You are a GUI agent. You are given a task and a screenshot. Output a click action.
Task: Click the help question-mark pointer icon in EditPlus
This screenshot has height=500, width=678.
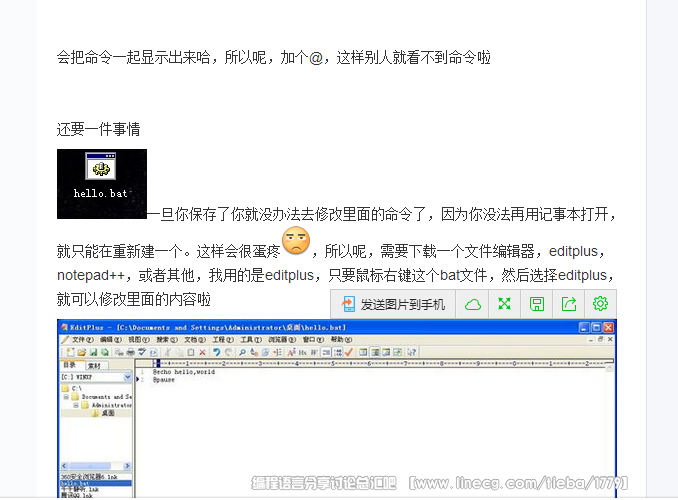[x=412, y=352]
